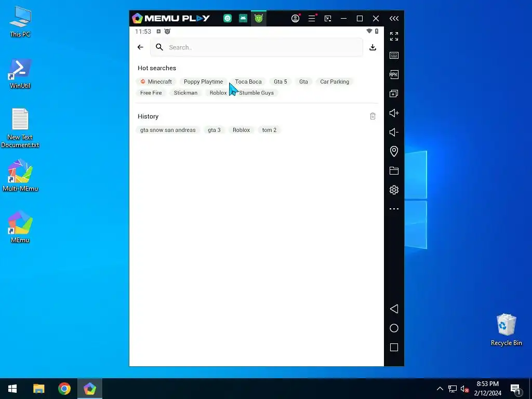Open the shared folder icon

click(x=394, y=170)
